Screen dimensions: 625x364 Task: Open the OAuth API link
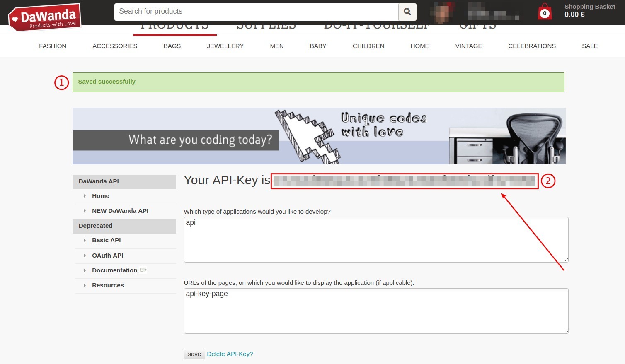click(108, 256)
